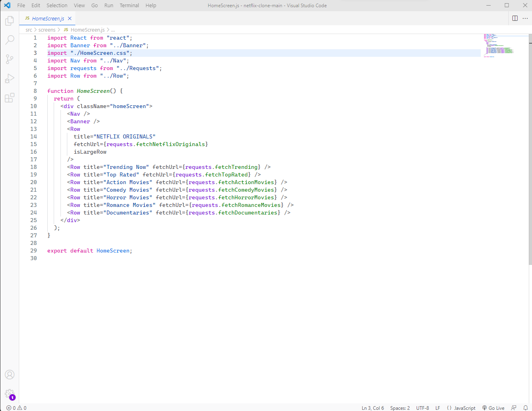The height and width of the screenshot is (411, 532).
Task: Click screens in the breadcrumb
Action: tap(47, 30)
